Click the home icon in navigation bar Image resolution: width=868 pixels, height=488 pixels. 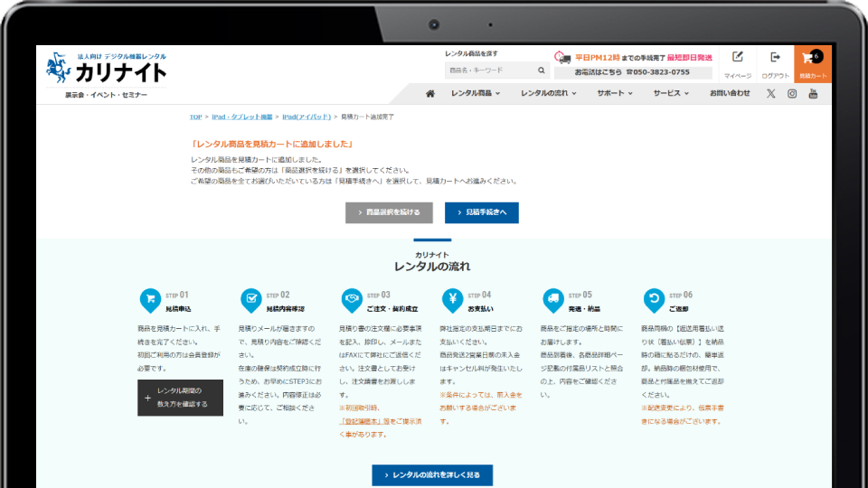click(x=430, y=93)
